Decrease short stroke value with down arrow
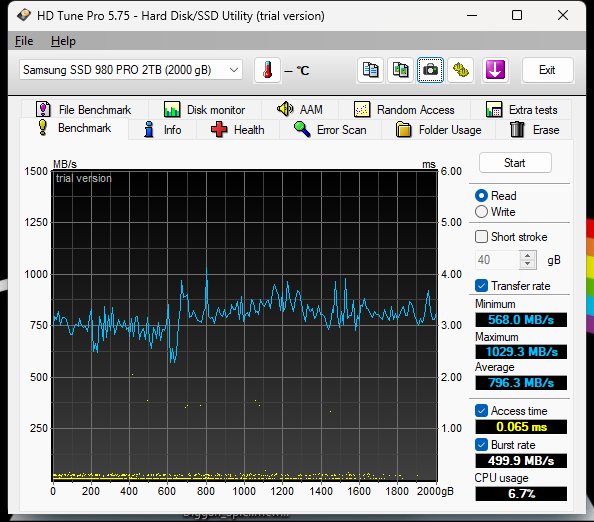The image size is (594, 522). pyautogui.click(x=528, y=264)
